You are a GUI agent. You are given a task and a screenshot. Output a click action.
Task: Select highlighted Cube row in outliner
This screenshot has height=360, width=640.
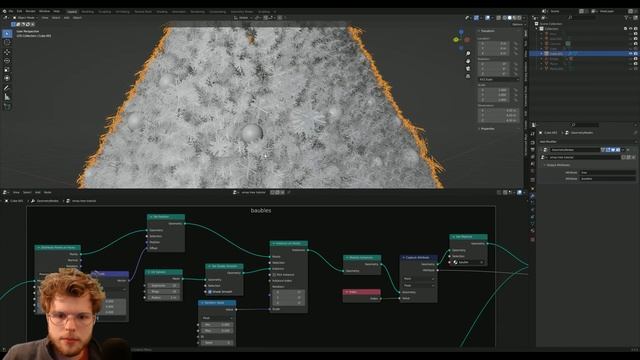[x=583, y=53]
